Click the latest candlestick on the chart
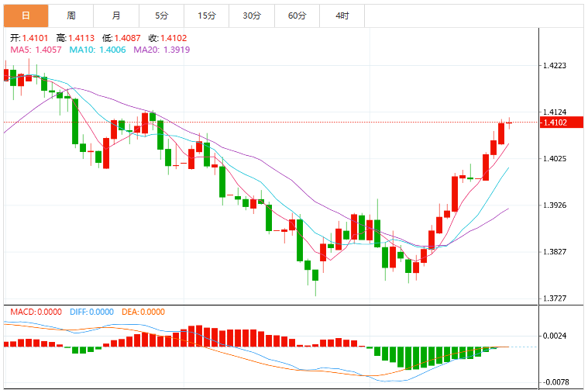Screen dimensions: 588x390 point(509,123)
